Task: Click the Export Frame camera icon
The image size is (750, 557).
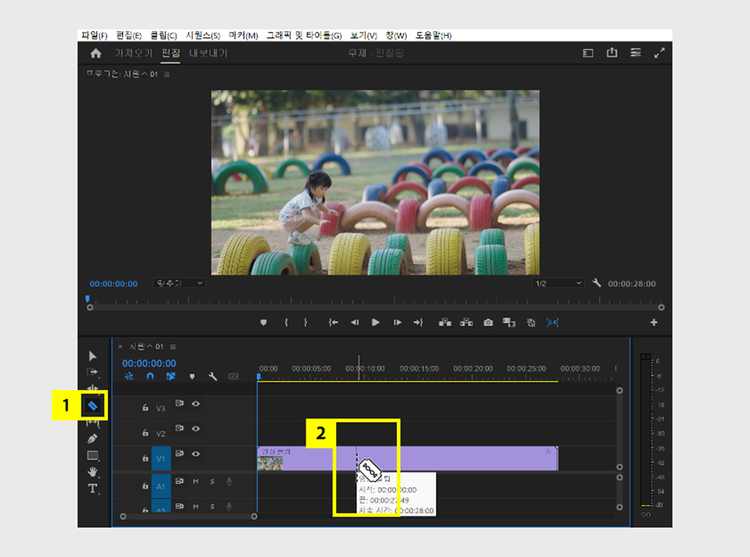Action: click(488, 322)
